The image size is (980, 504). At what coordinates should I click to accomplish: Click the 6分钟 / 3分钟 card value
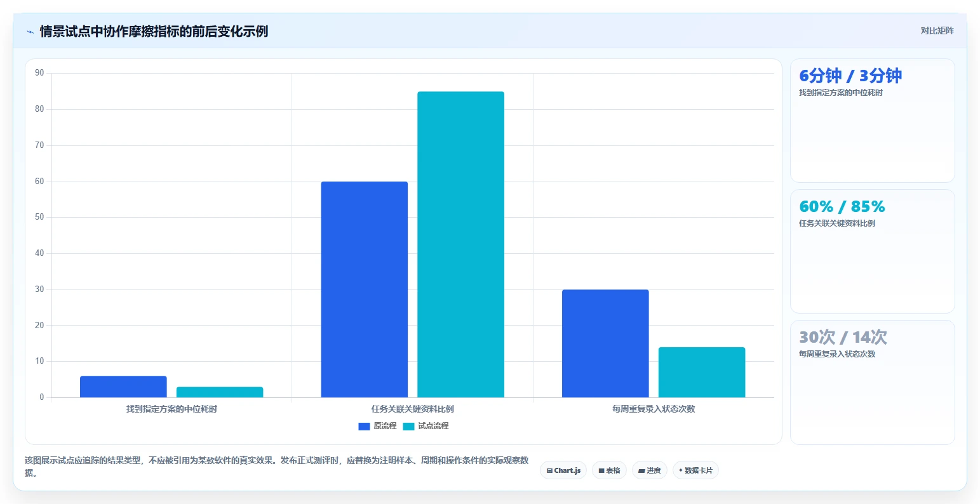click(x=850, y=76)
